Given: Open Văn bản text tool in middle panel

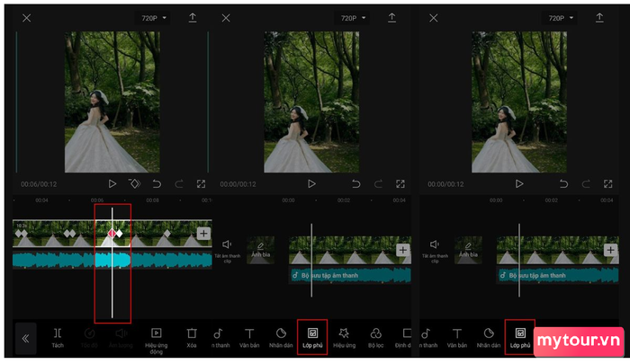Looking at the screenshot, I should point(249,338).
